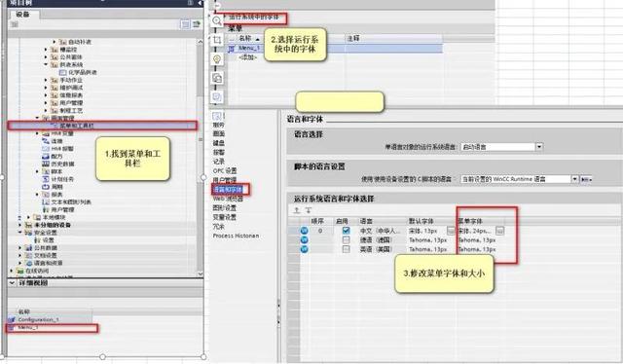Open the WinCC Runtime script language dropdown
This screenshot has height=364, width=623.
(x=574, y=179)
